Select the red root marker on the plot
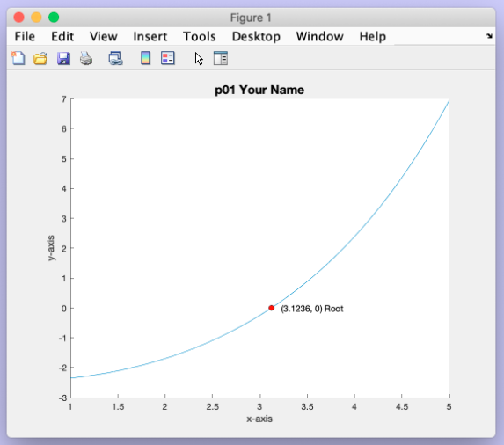 point(271,308)
